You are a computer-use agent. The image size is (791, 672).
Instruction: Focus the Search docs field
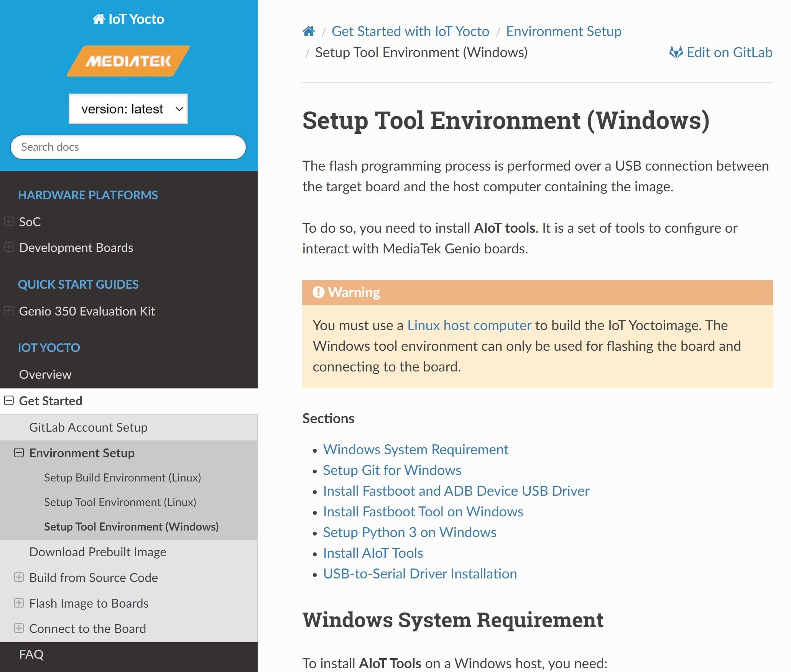click(x=128, y=147)
